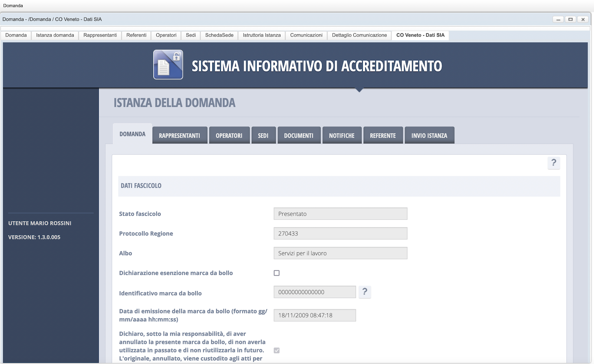This screenshot has height=364, width=594.
Task: Open the Istruttoria Istanza tab
Action: tap(262, 35)
